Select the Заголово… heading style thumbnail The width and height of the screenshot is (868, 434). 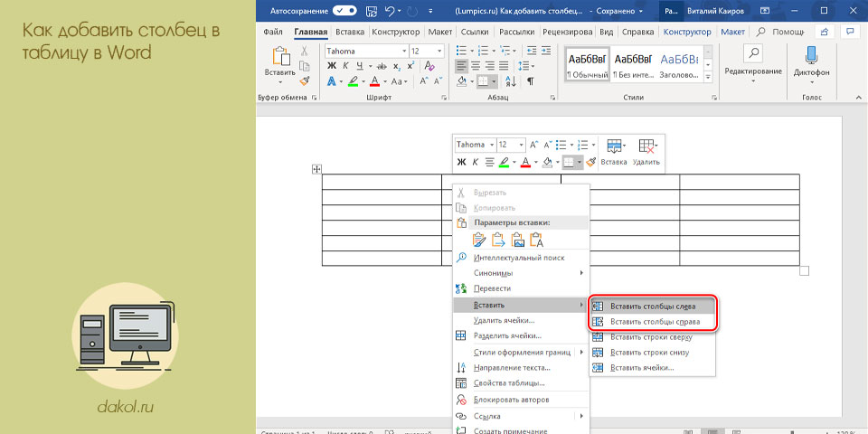[679, 65]
